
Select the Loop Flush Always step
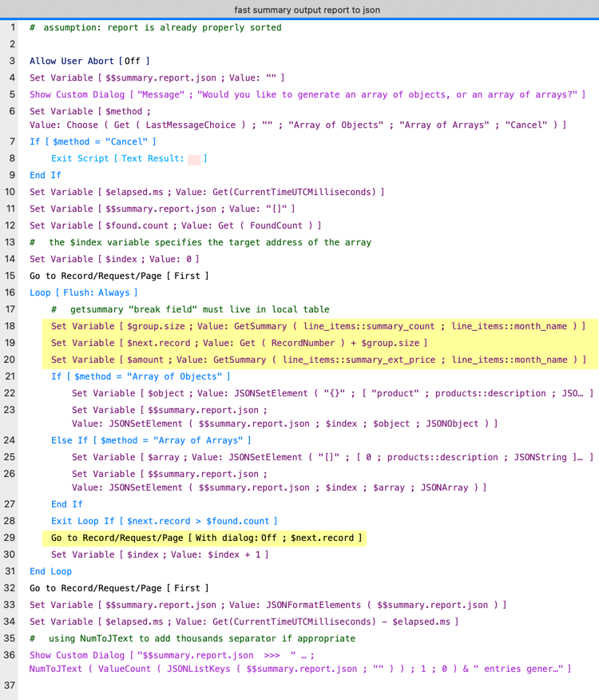(x=83, y=292)
